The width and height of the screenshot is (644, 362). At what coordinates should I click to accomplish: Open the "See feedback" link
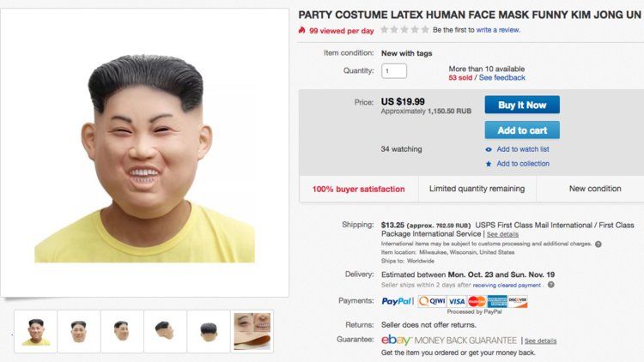click(502, 78)
